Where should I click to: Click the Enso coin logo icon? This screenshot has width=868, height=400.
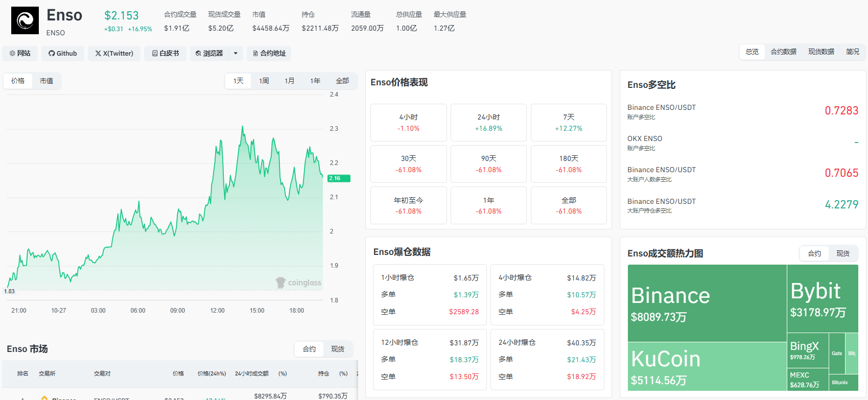pos(25,20)
